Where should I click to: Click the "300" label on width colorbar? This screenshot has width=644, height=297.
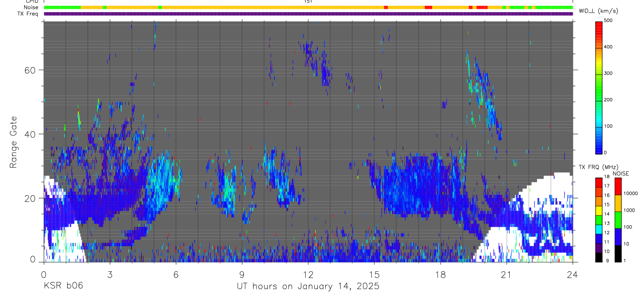(x=608, y=73)
